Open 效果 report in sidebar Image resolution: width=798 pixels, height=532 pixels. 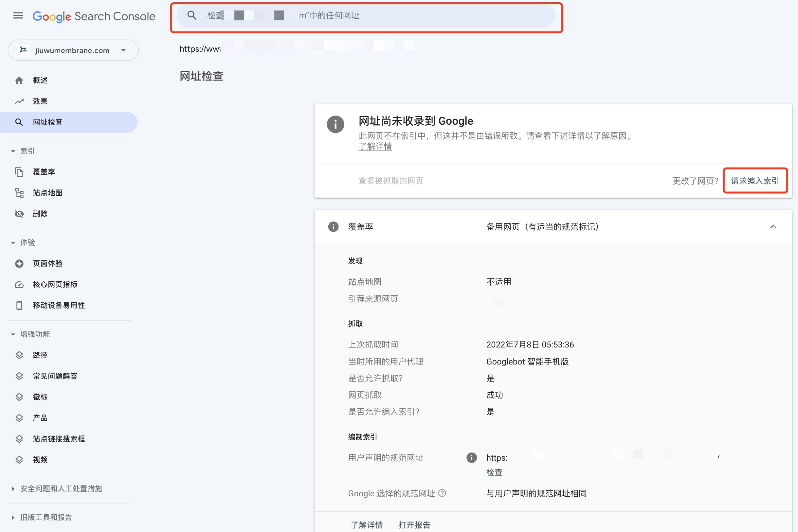point(40,101)
